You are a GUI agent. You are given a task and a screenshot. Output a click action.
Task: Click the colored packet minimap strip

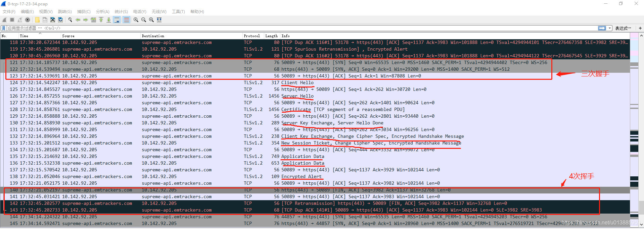pyautogui.click(x=634, y=130)
